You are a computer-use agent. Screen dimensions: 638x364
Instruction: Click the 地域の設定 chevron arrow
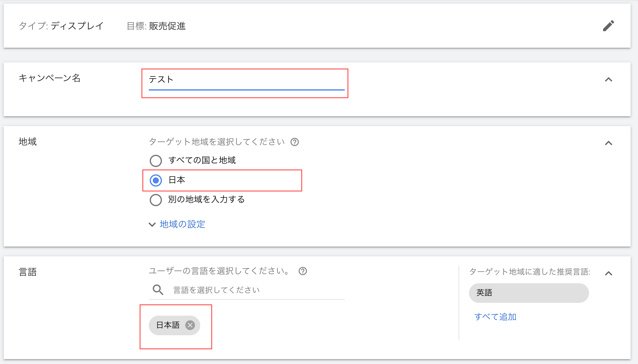[x=152, y=225]
